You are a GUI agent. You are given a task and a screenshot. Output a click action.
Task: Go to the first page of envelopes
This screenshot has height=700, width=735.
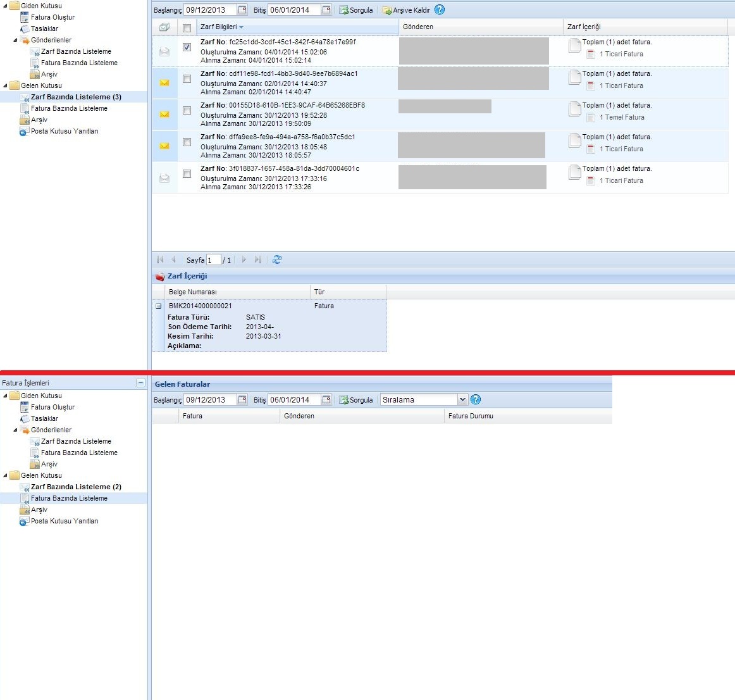pos(160,259)
